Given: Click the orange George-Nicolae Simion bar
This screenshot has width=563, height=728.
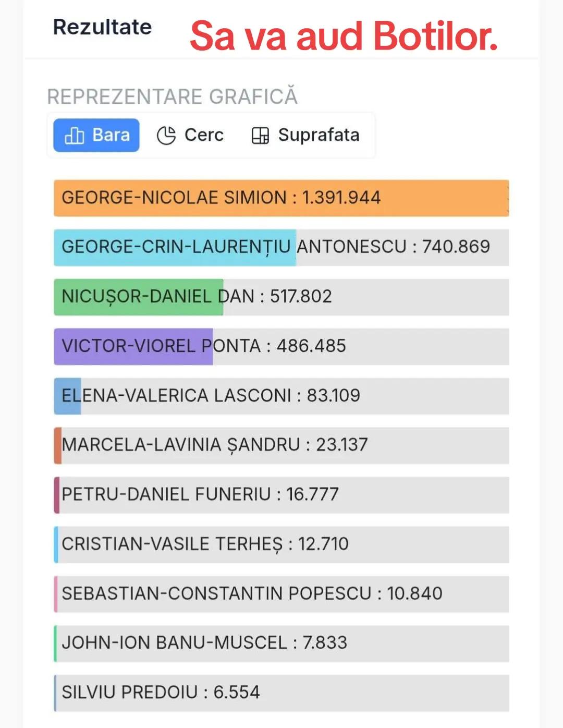Looking at the screenshot, I should point(281,198).
